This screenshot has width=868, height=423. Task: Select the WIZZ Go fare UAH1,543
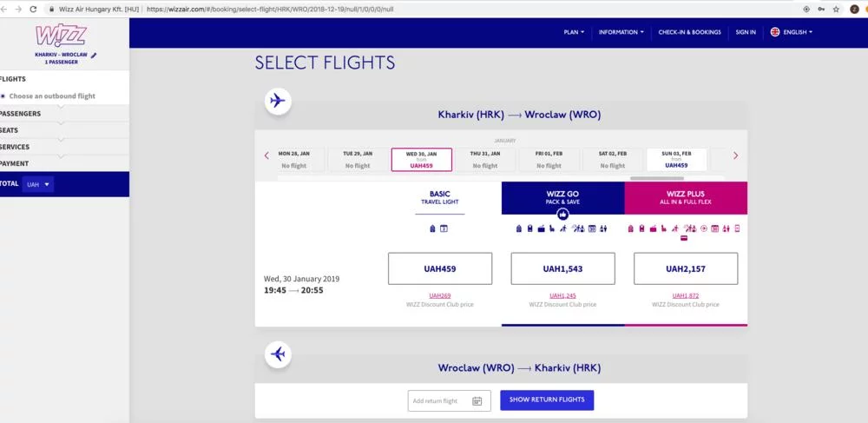(562, 268)
